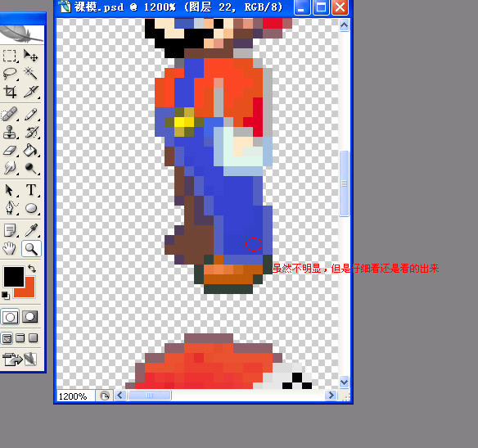This screenshot has width=478, height=448.
Task: Select the Hand tool
Action: click(x=10, y=249)
